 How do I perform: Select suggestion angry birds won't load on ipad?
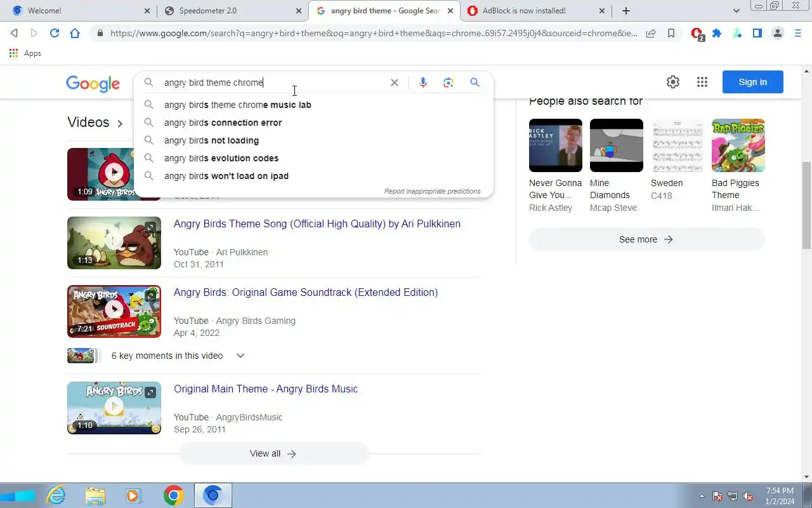[x=313, y=176]
